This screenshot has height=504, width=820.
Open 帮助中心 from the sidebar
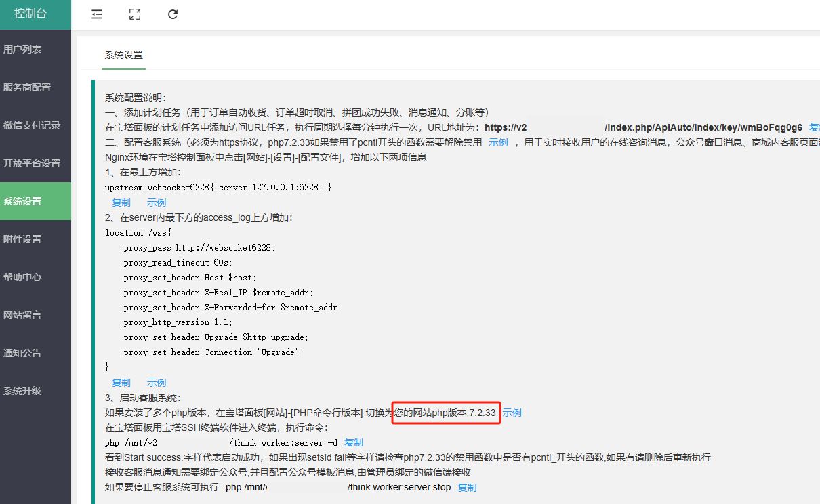coord(22,277)
